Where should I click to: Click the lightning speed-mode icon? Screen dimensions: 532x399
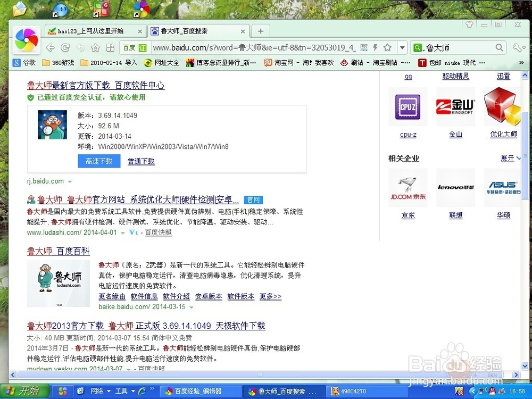[x=375, y=47]
